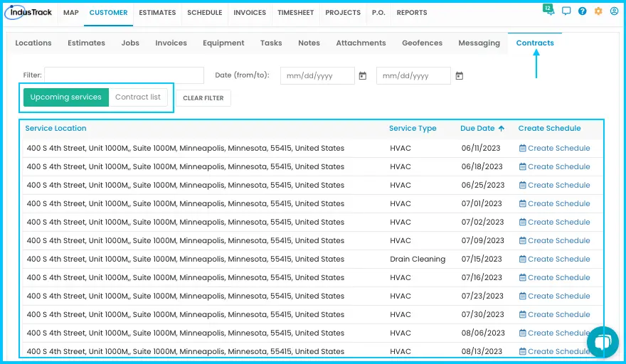Switch to the Geofences tab
This screenshot has width=626, height=364.
coord(422,43)
